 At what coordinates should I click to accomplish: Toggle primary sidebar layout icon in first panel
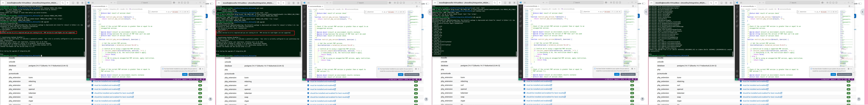coord(182,3)
